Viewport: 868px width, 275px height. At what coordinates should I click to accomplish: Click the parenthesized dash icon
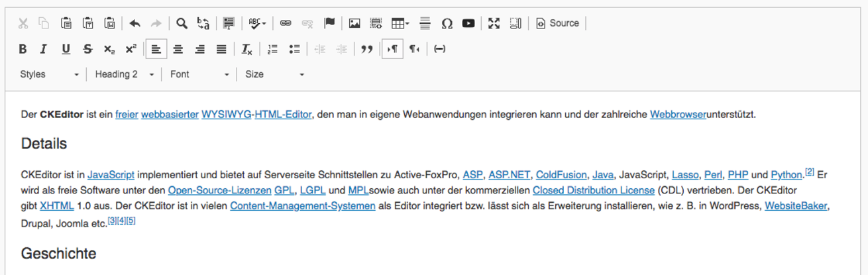click(x=439, y=49)
